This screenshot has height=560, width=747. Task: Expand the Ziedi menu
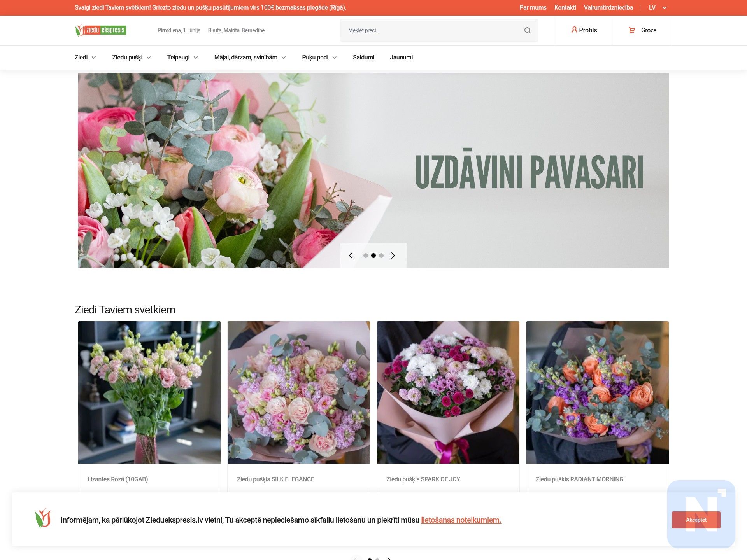[85, 57]
